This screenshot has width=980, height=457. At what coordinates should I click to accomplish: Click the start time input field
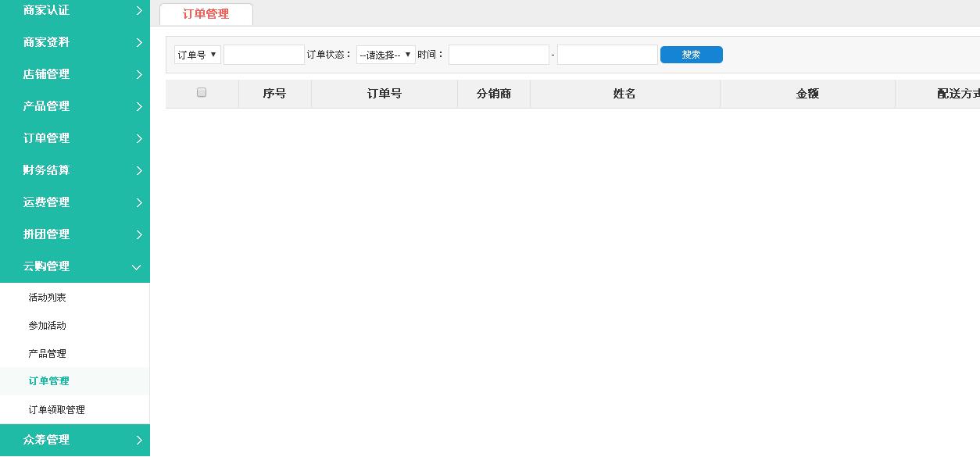tap(499, 55)
